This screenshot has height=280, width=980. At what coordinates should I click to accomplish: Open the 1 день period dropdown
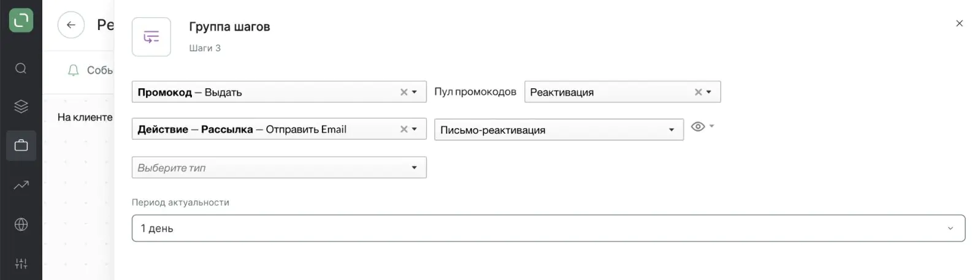[548, 228]
